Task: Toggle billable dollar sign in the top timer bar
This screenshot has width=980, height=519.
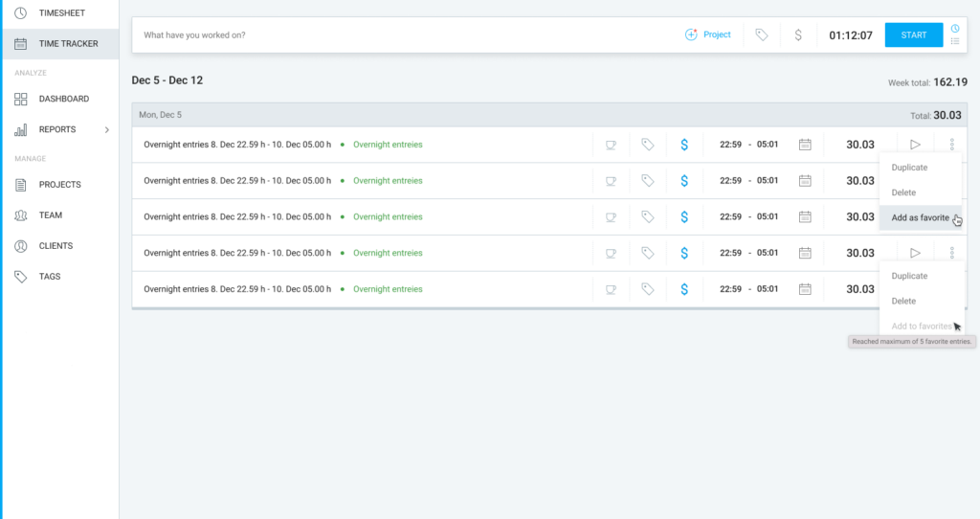Action: pos(798,34)
